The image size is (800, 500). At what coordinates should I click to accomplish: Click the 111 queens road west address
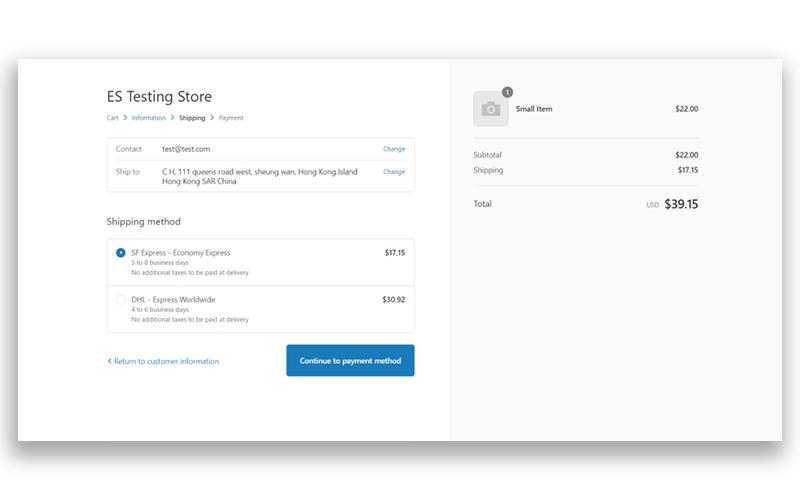pos(260,177)
